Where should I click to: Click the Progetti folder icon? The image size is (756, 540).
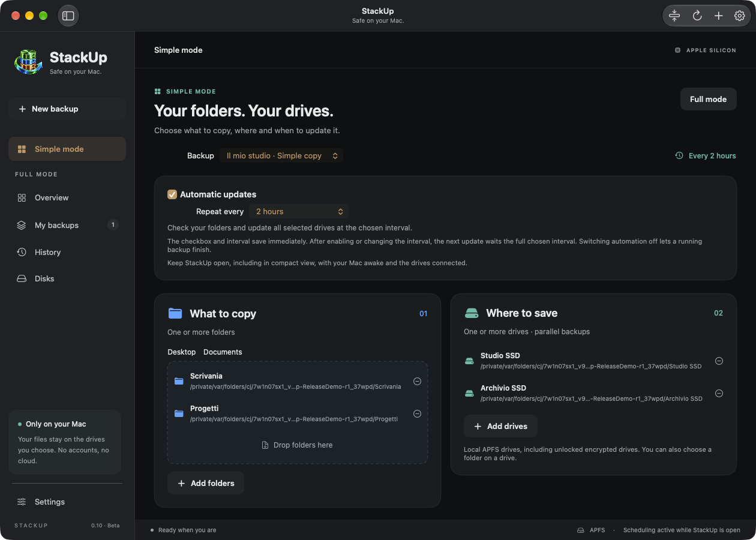179,413
